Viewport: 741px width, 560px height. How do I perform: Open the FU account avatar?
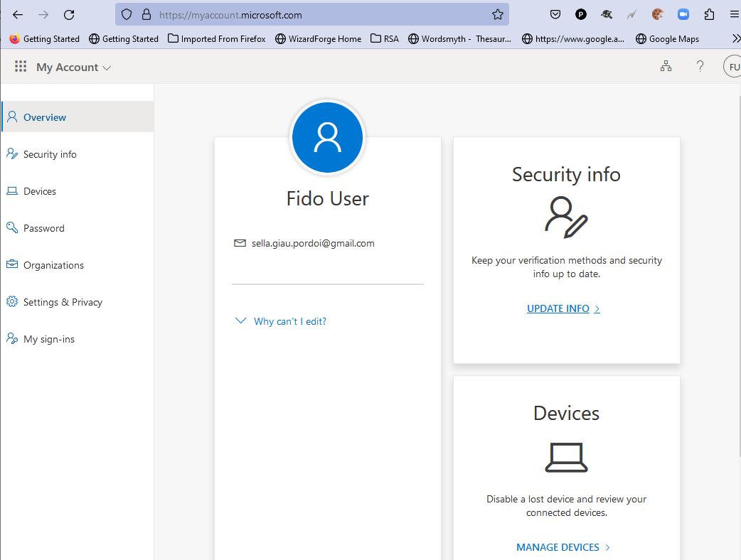click(x=732, y=67)
